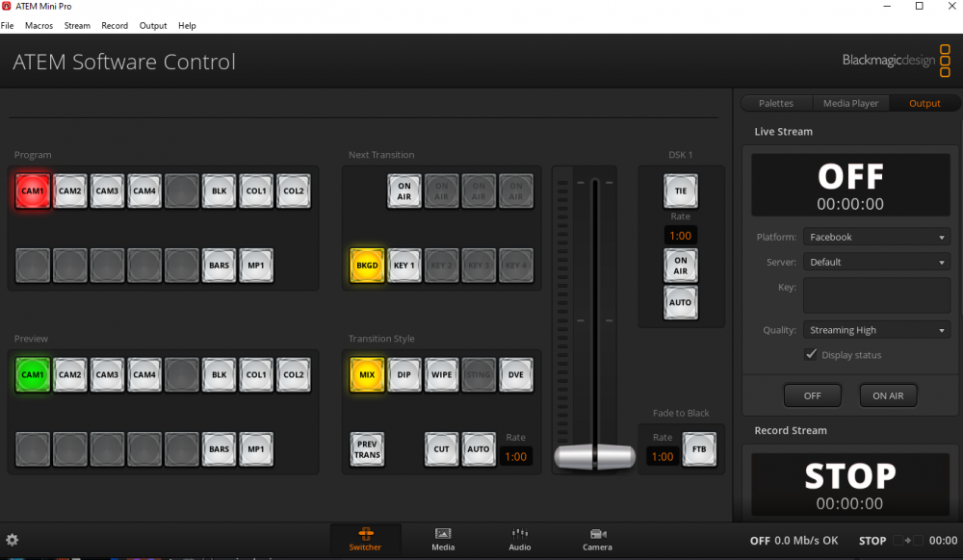
Task: Uncheck the Display status checkbox
Action: point(811,354)
